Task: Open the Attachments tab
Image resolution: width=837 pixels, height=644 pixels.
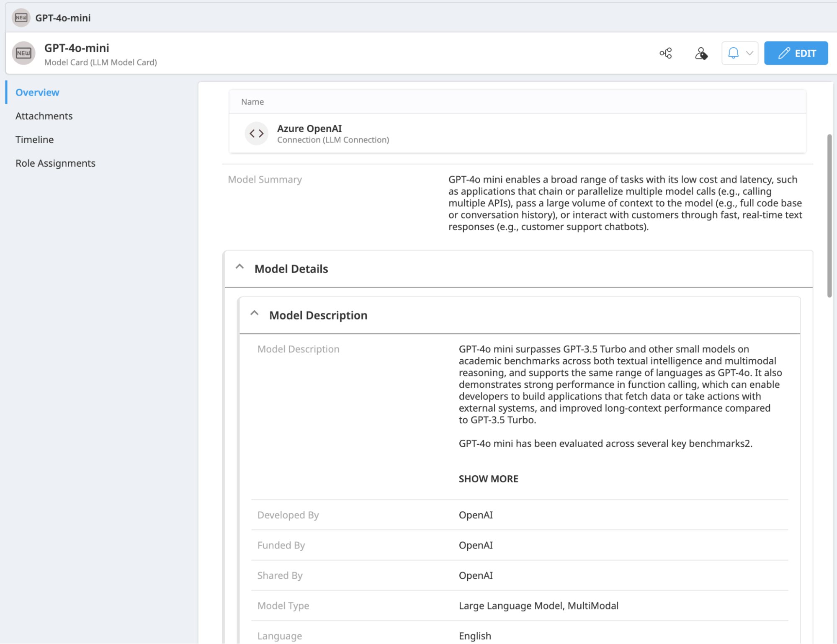Action: pyautogui.click(x=44, y=116)
